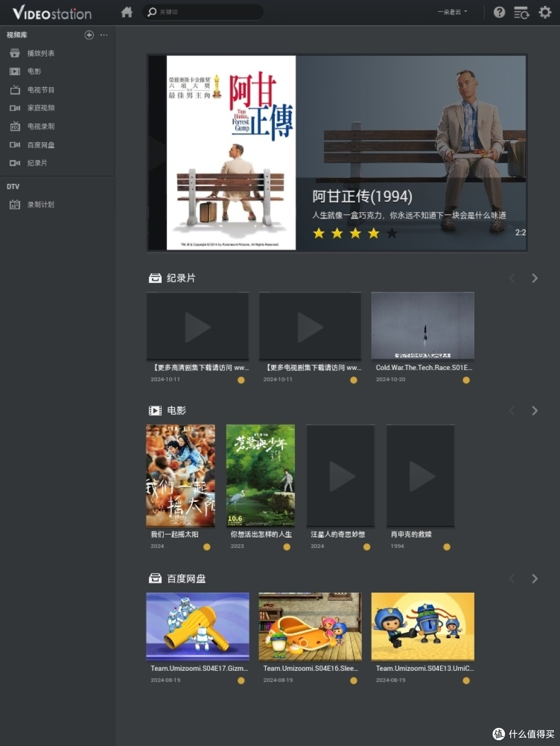Click the 我们一起摇太阳 title text

click(x=175, y=534)
